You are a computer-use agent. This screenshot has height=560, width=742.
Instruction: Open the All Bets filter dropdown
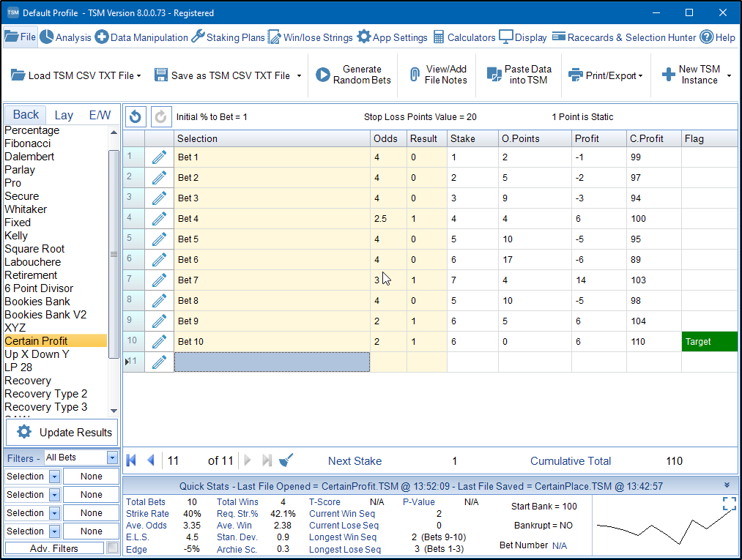pos(112,458)
